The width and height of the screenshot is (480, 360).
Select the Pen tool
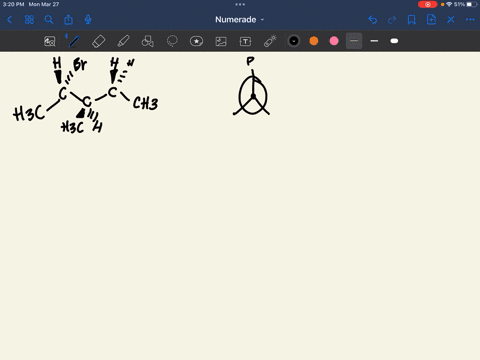click(x=74, y=41)
